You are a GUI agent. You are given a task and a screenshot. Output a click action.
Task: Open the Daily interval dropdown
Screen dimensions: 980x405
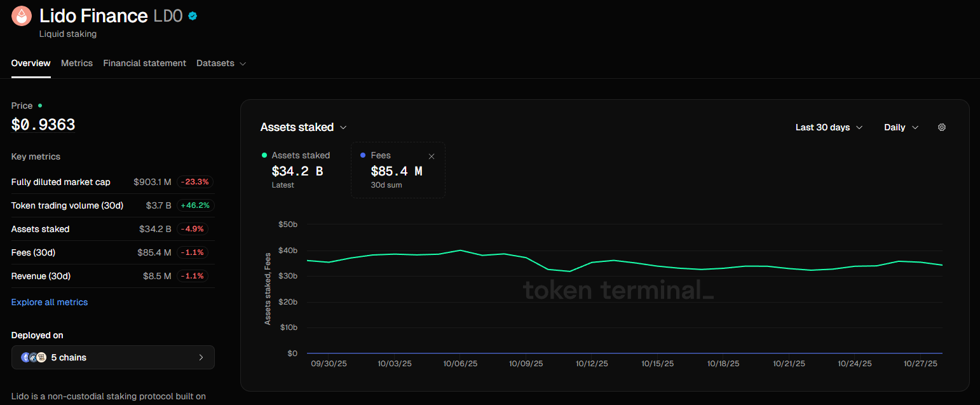[901, 127]
